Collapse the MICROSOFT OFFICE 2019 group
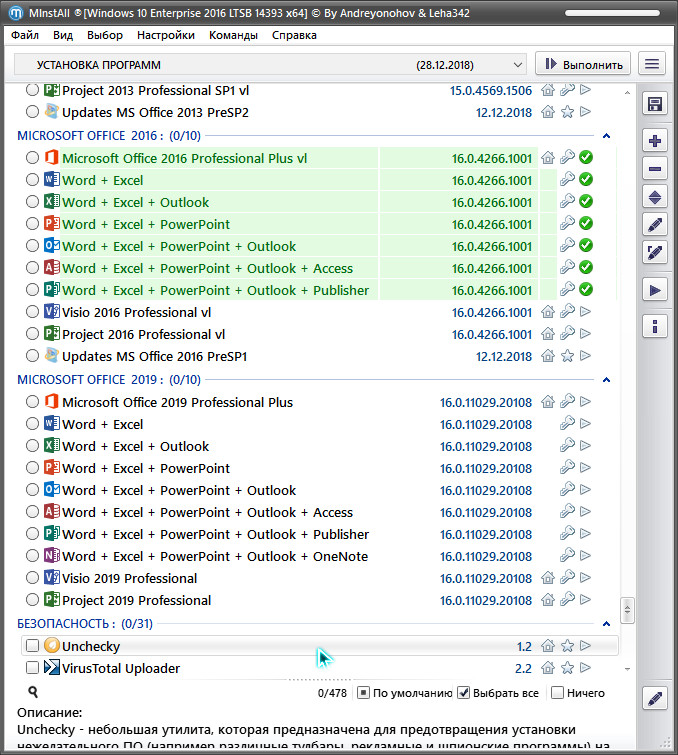 [x=605, y=379]
